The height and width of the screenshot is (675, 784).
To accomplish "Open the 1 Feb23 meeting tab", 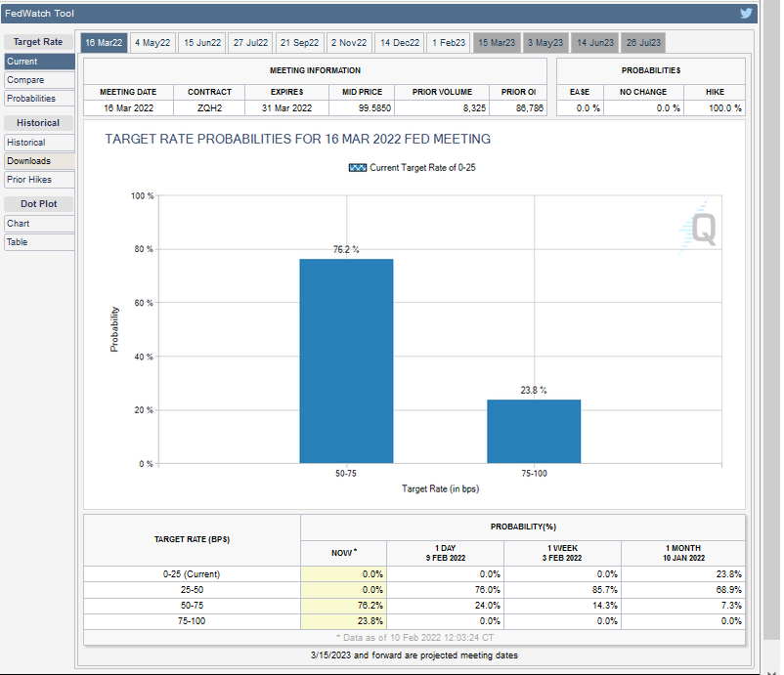I will [449, 42].
